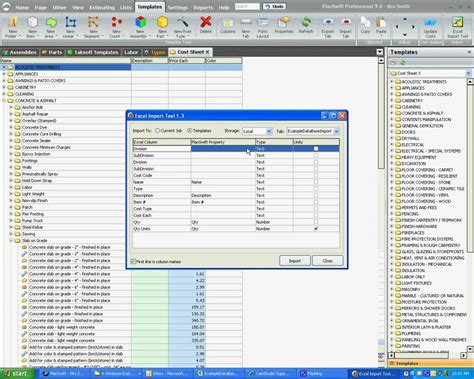Select ELECTRICAL folder in Templates panel
Image resolution: width=474 pixels, height=379 pixels.
pyautogui.click(x=413, y=145)
